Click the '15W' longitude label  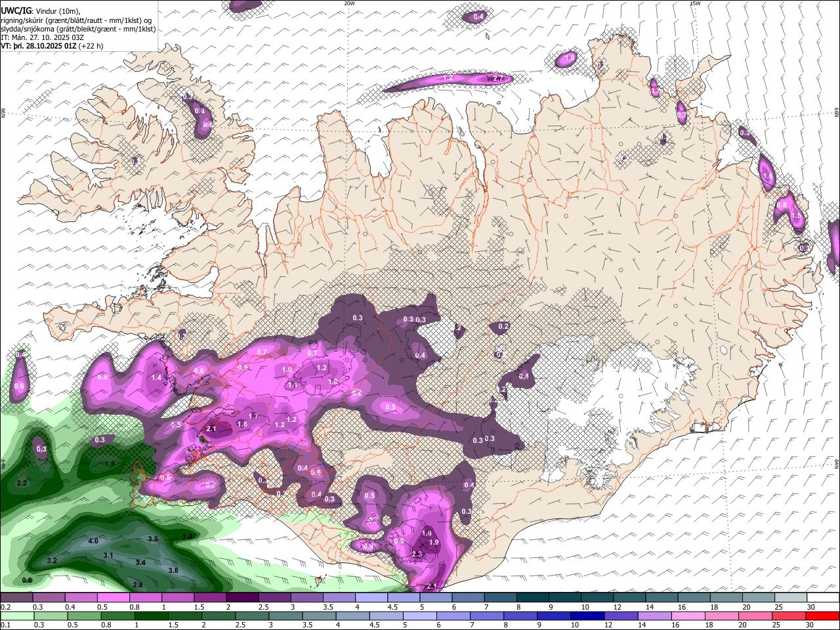point(695,3)
